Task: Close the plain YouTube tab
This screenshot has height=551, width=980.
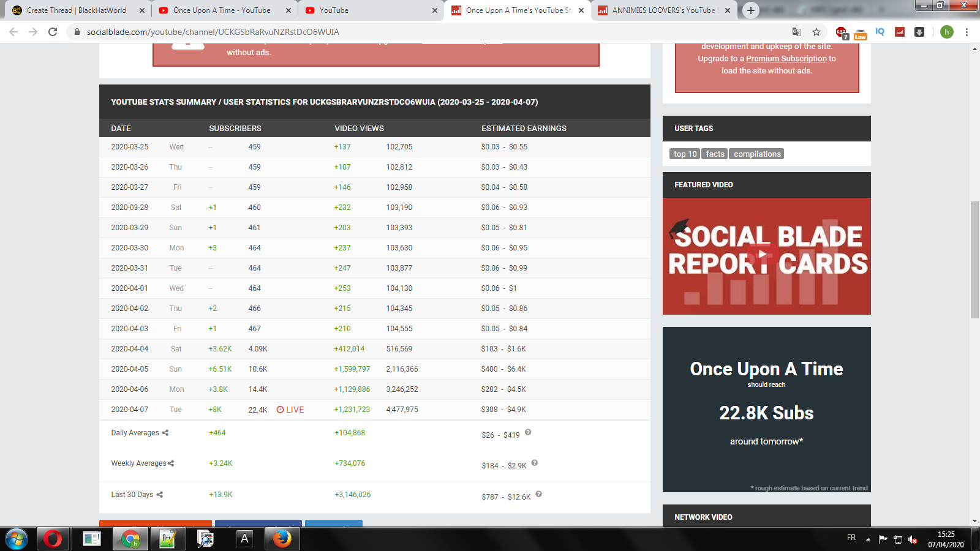Action: click(435, 10)
